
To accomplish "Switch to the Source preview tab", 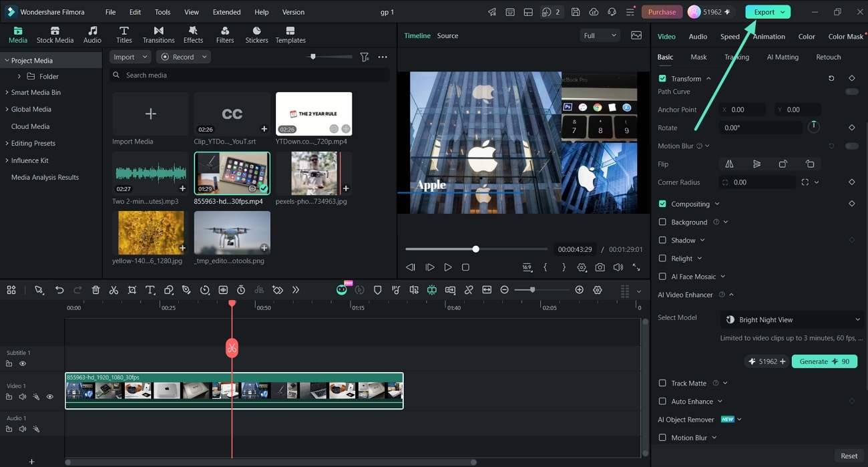I will (x=447, y=35).
